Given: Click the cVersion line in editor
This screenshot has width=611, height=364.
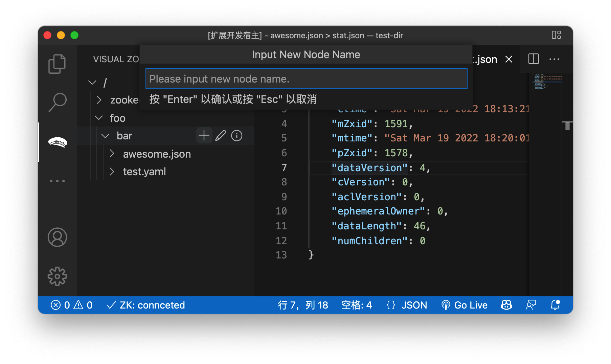Looking at the screenshot, I should [x=372, y=182].
